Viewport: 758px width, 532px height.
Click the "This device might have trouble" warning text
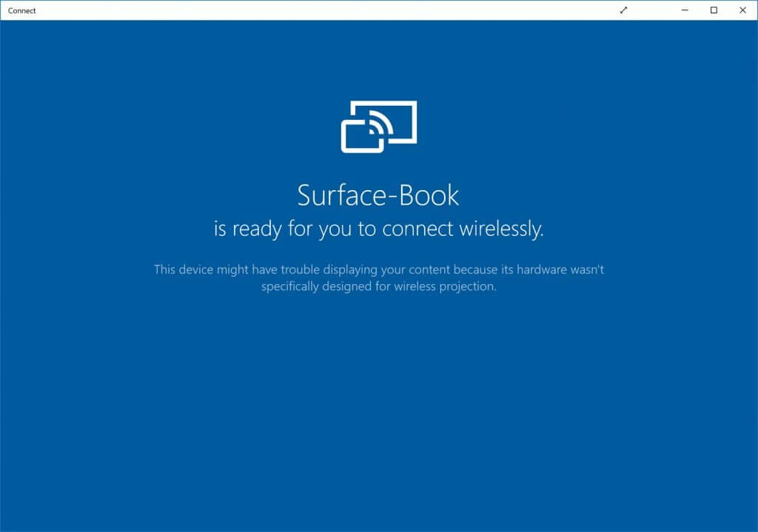point(379,277)
